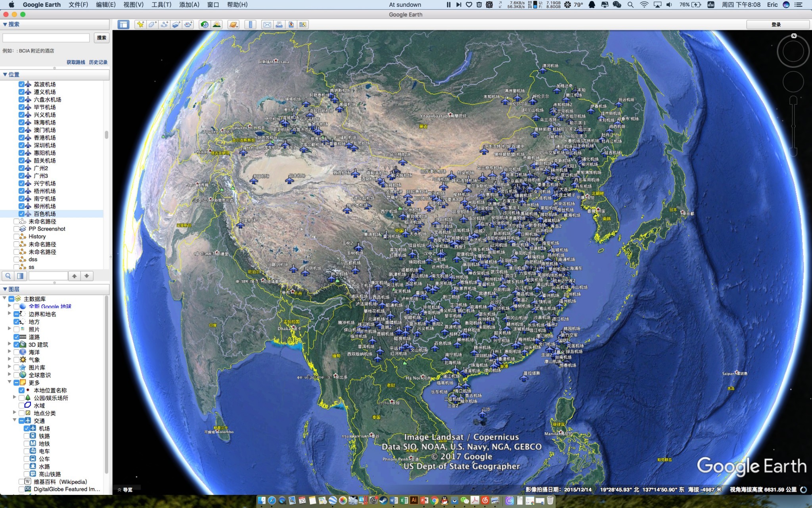The height and width of the screenshot is (508, 812).
Task: Open WeChat icon in the menu bar
Action: pyautogui.click(x=617, y=5)
